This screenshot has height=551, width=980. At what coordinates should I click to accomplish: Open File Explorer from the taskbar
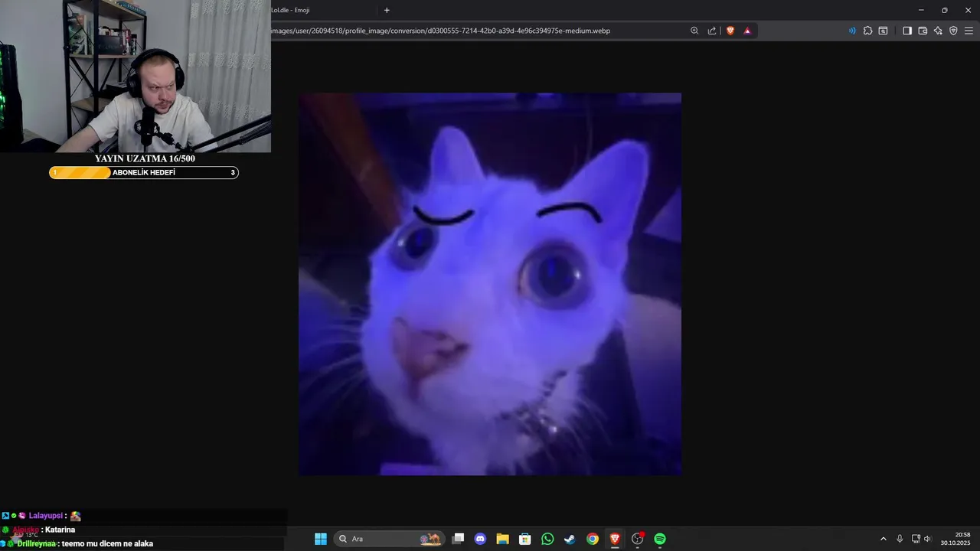pyautogui.click(x=502, y=539)
